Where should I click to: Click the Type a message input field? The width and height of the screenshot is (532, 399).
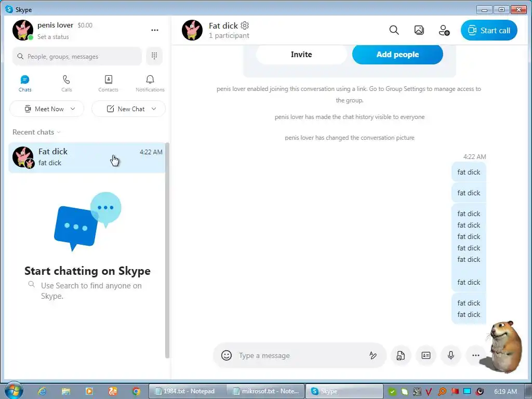[x=300, y=355]
